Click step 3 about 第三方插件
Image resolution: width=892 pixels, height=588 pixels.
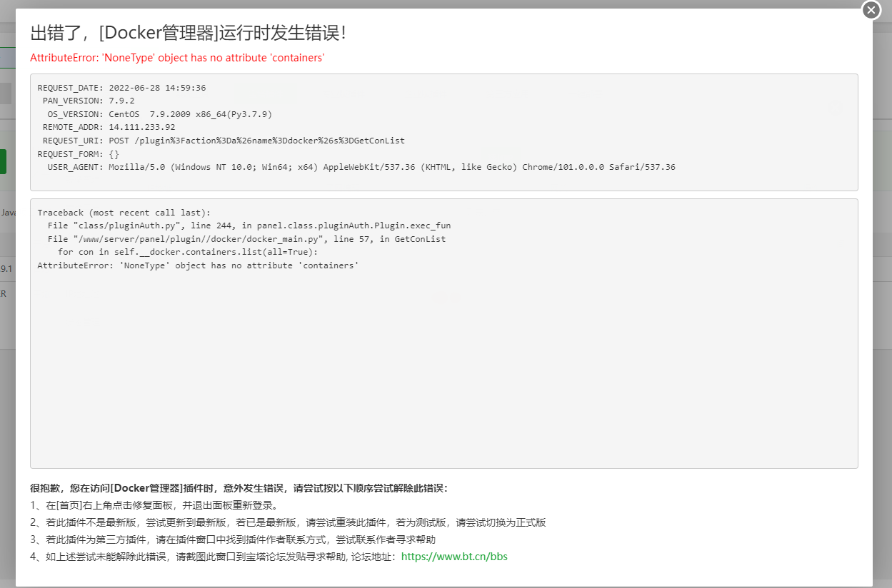point(233,539)
